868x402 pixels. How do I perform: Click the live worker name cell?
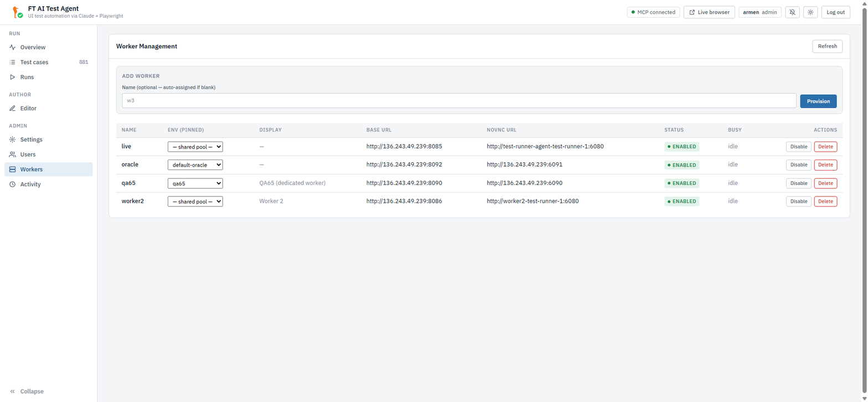[127, 146]
